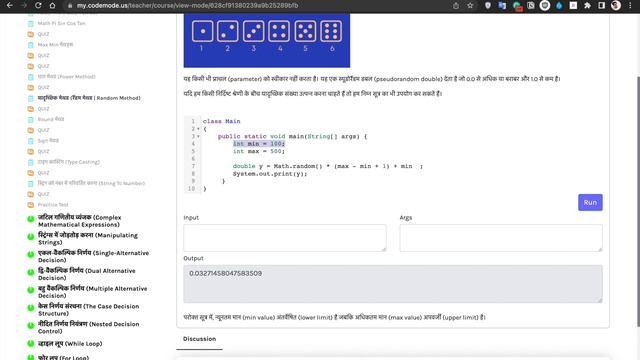Open the QUIZ below Math Pi Sin Cos Tan
Screen dimensions: 640x360
pos(43,34)
